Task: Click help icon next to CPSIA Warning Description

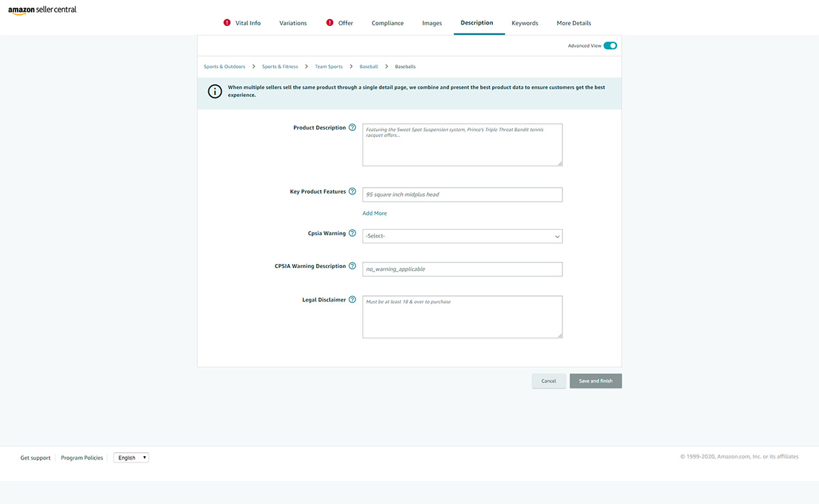Action: 352,266
